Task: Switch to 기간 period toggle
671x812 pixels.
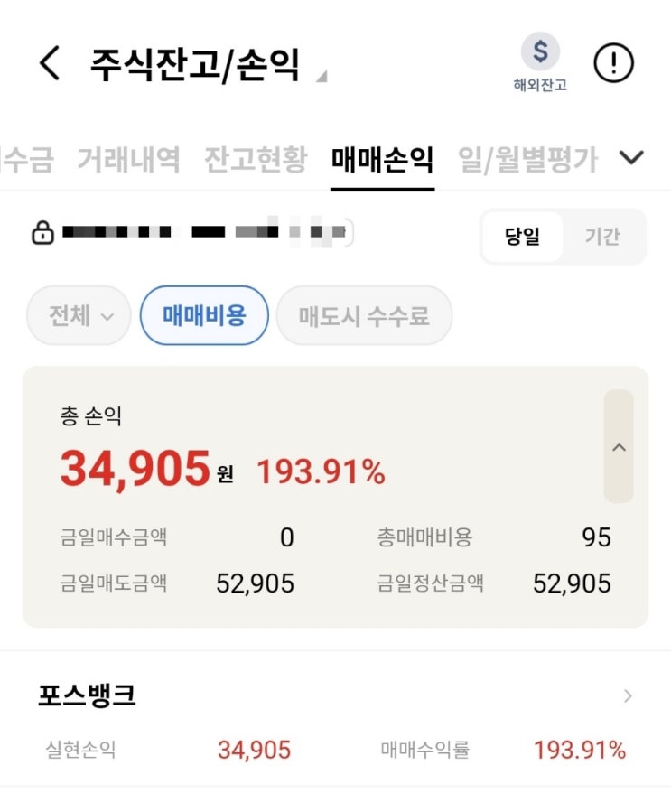Action: coord(602,236)
